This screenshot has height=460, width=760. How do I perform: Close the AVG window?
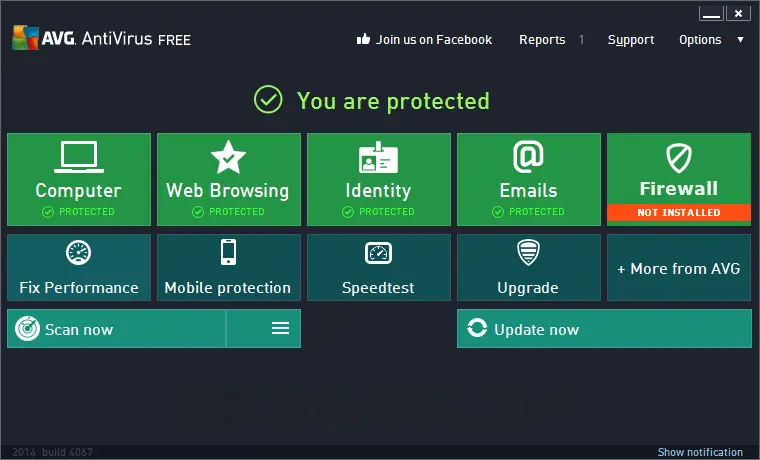point(738,14)
